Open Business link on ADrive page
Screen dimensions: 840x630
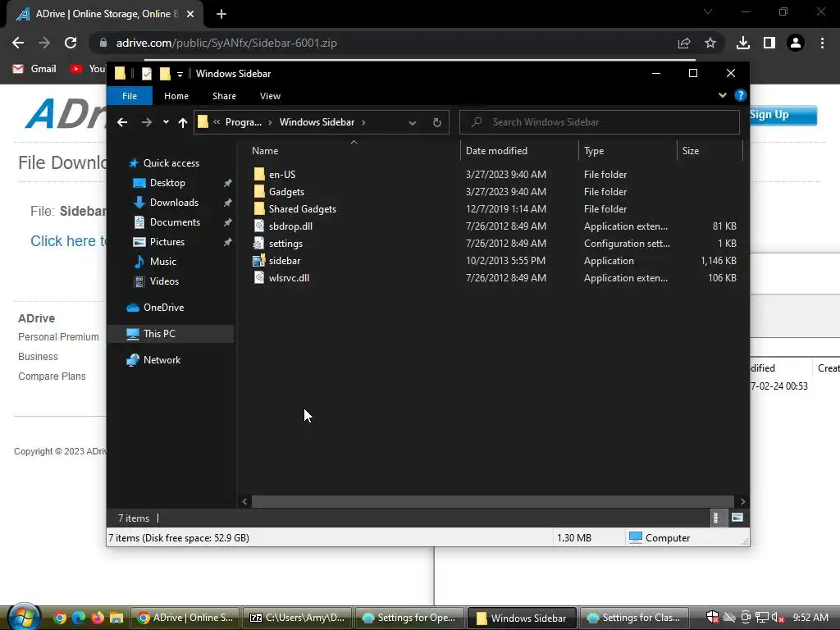point(38,357)
